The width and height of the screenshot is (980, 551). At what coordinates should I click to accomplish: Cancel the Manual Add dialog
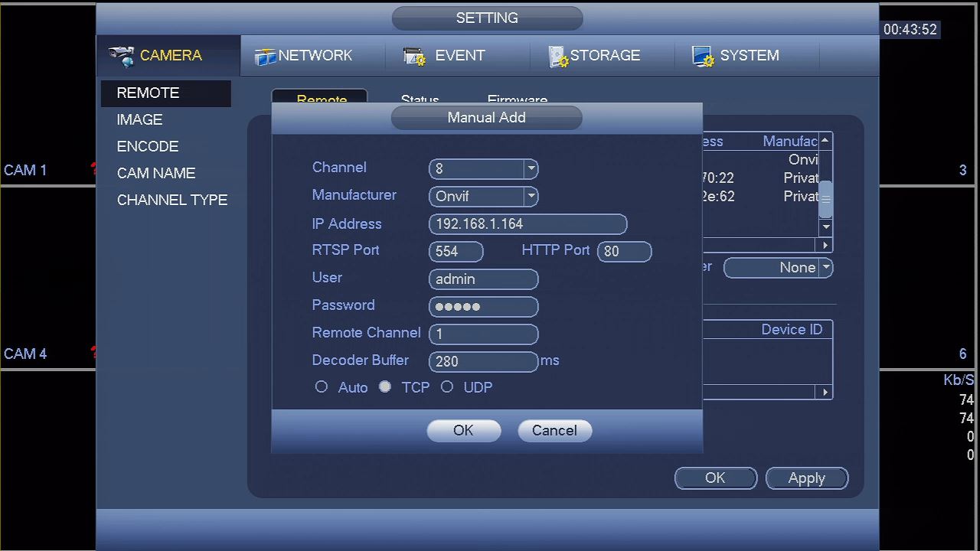click(554, 430)
